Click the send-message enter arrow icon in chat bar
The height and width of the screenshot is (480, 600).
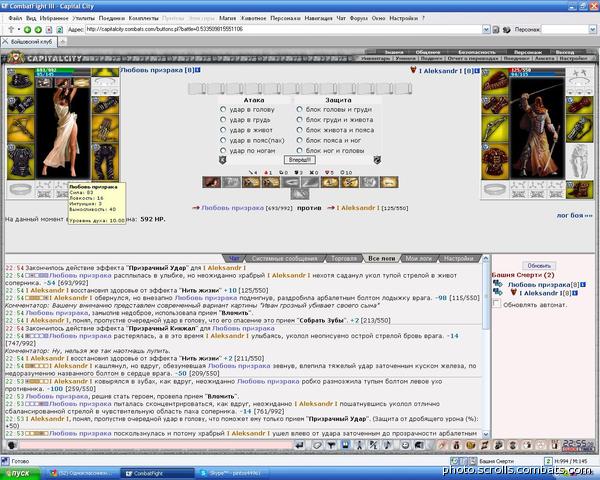click(x=300, y=445)
